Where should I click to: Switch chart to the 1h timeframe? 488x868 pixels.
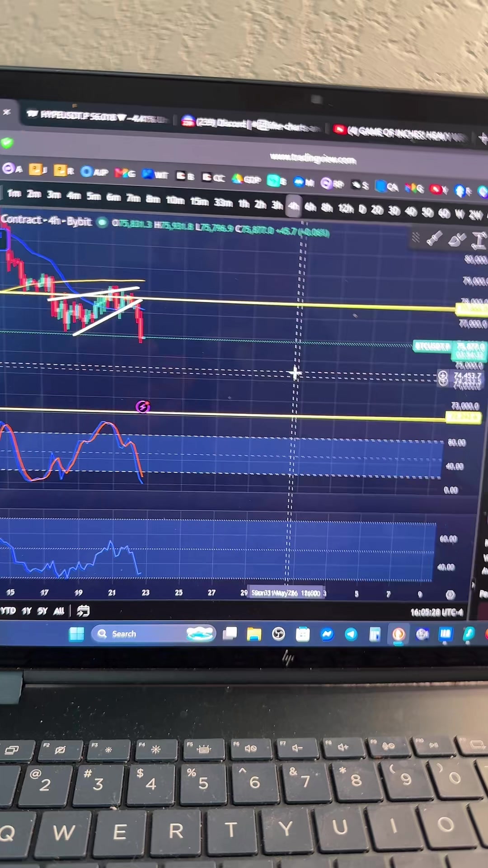244,203
